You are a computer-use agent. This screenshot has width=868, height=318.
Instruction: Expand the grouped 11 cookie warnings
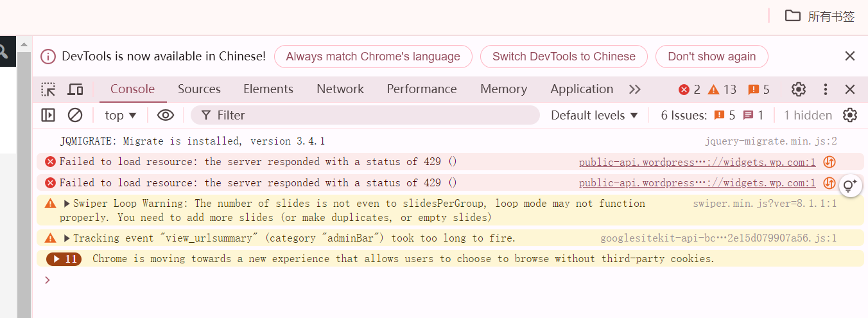pos(64,259)
